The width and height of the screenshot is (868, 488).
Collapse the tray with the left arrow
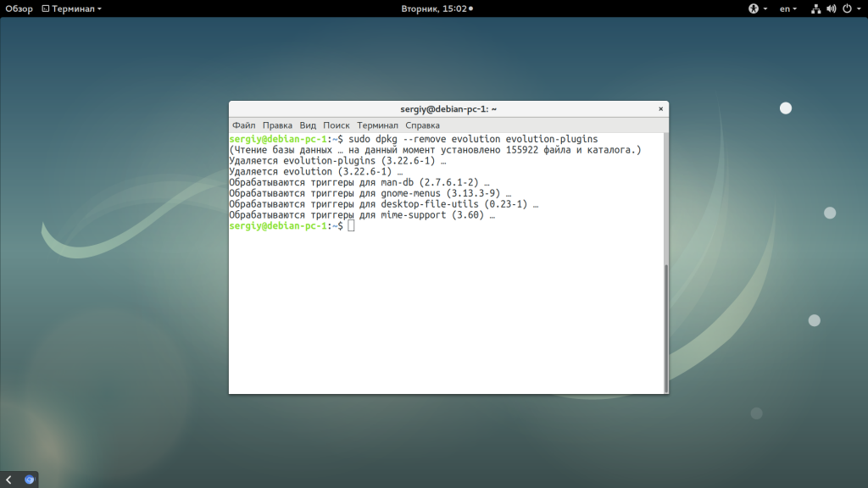pos(8,480)
